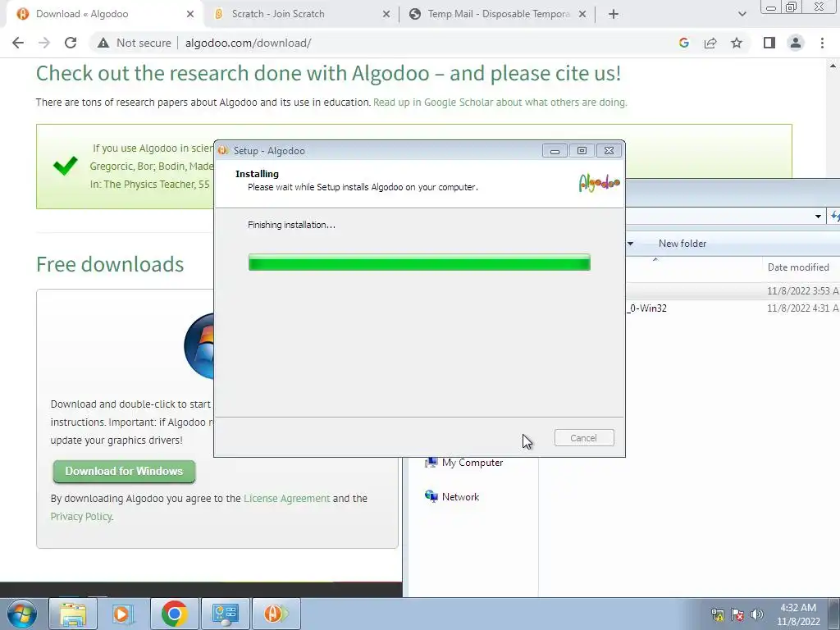Click Algodoo logo in setup window

tap(599, 183)
